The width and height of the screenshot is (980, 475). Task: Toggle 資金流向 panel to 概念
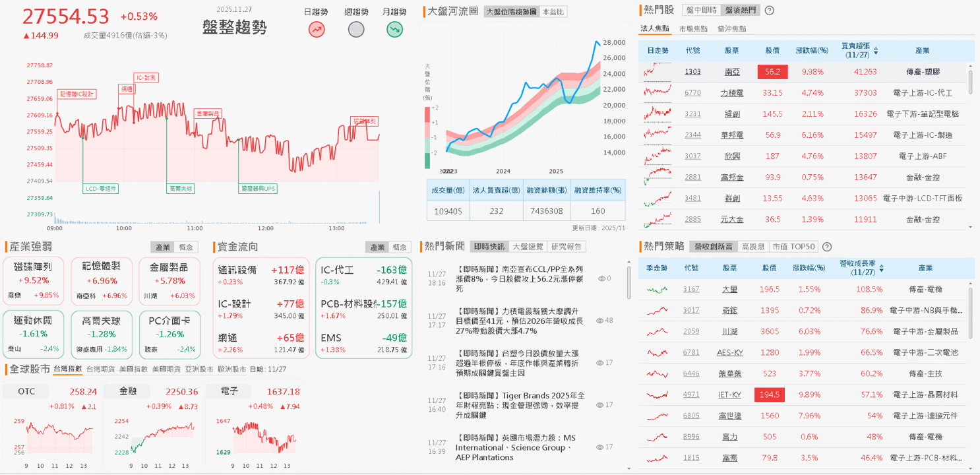pos(399,247)
